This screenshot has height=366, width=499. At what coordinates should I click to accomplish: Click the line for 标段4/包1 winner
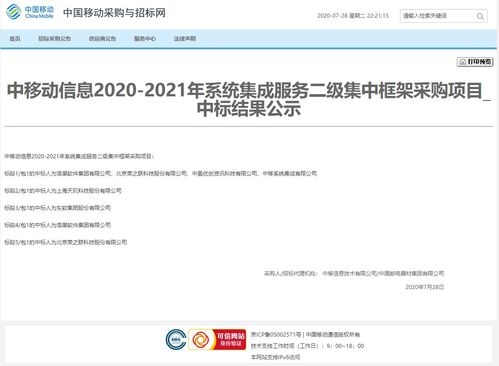click(57, 225)
